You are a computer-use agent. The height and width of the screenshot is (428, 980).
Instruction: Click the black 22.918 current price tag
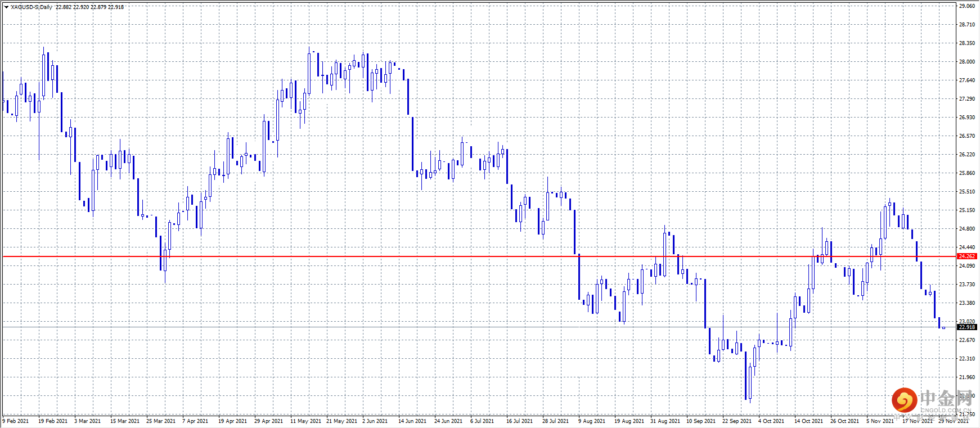coord(967,327)
